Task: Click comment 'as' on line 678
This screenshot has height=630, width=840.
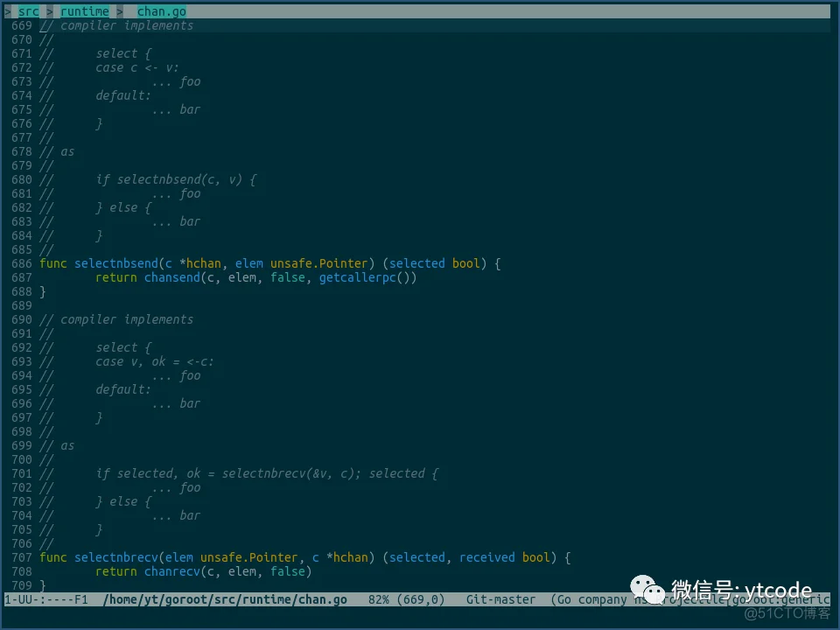Action: tap(67, 151)
